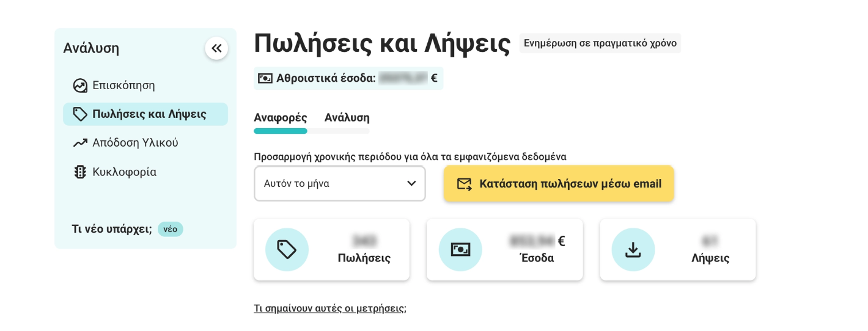The height and width of the screenshot is (331, 868).
Task: Click the Απόδοση Υλικού trend icon
Action: pos(80,143)
